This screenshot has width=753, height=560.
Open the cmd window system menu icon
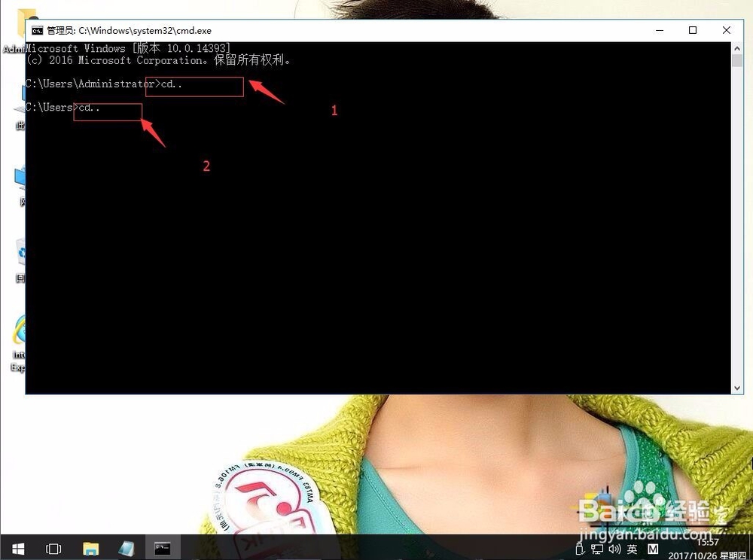tap(37, 31)
